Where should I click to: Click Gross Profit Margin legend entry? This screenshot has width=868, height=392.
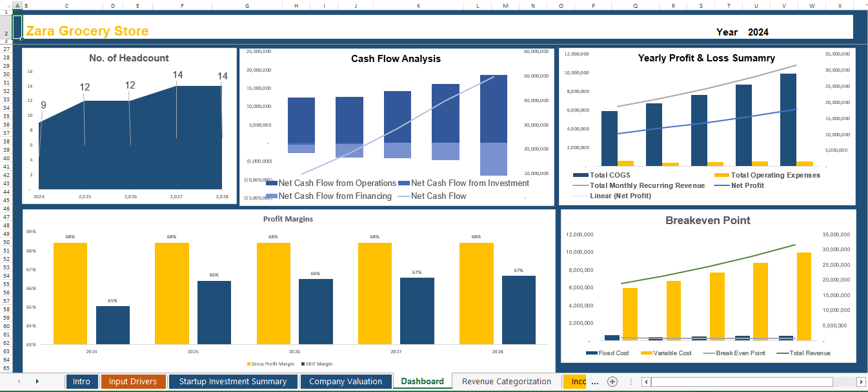(x=270, y=364)
